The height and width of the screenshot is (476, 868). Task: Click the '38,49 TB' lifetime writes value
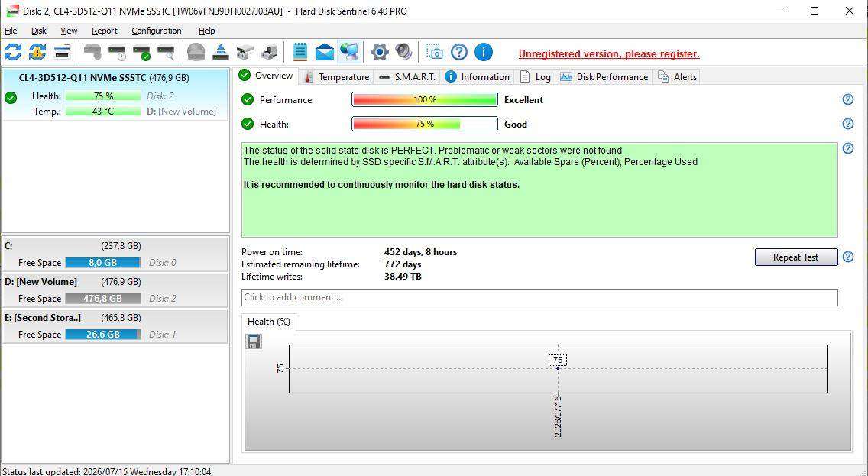[403, 276]
